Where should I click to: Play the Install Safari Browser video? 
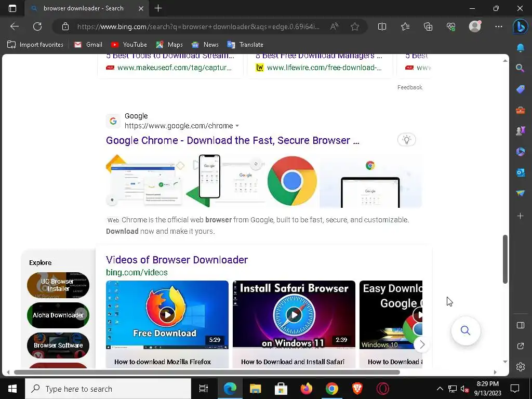coord(294,314)
